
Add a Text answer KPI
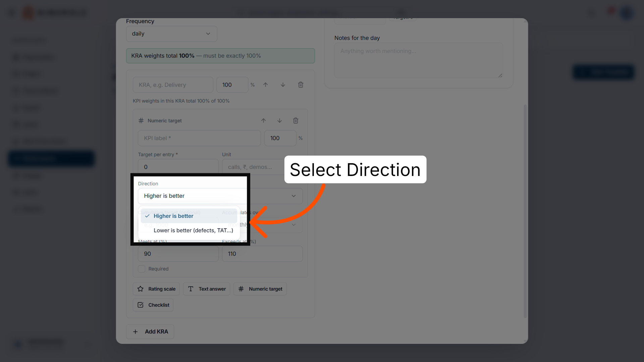207,289
